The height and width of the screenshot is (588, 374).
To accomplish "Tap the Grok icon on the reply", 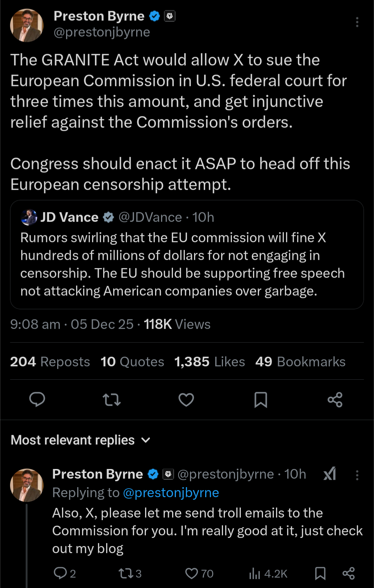I will click(x=330, y=474).
